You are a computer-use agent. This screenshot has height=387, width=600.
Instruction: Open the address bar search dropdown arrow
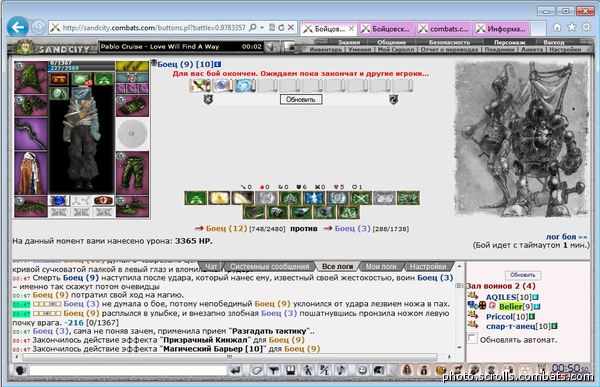click(x=262, y=28)
